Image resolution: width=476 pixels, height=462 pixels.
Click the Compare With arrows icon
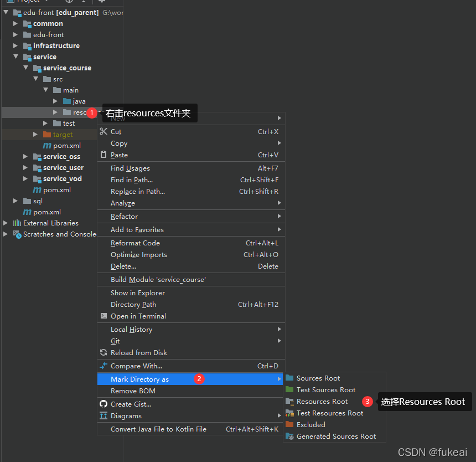(104, 366)
